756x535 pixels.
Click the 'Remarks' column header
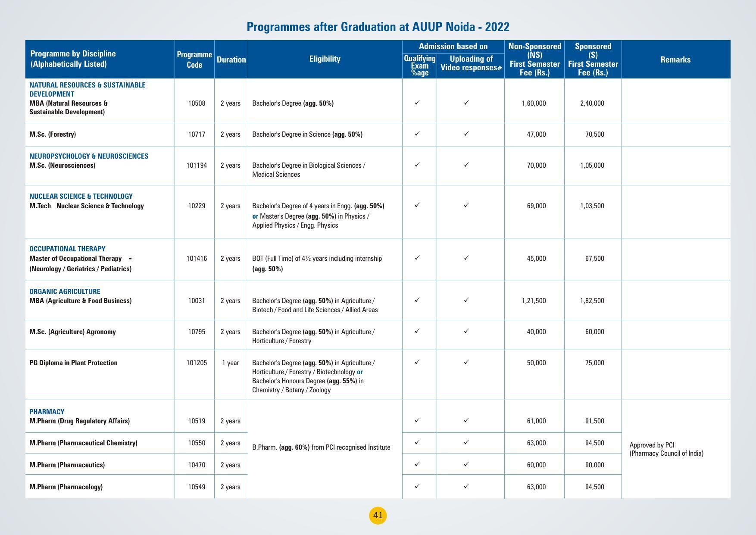(675, 59)
